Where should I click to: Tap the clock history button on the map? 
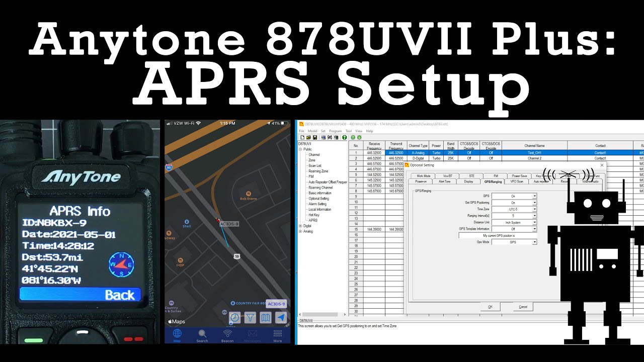tap(235, 318)
